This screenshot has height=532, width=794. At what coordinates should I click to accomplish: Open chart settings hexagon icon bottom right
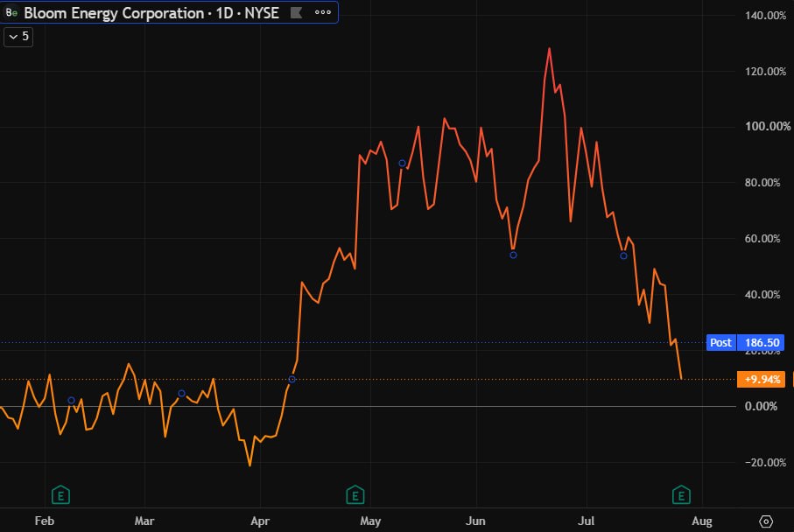[x=766, y=521]
